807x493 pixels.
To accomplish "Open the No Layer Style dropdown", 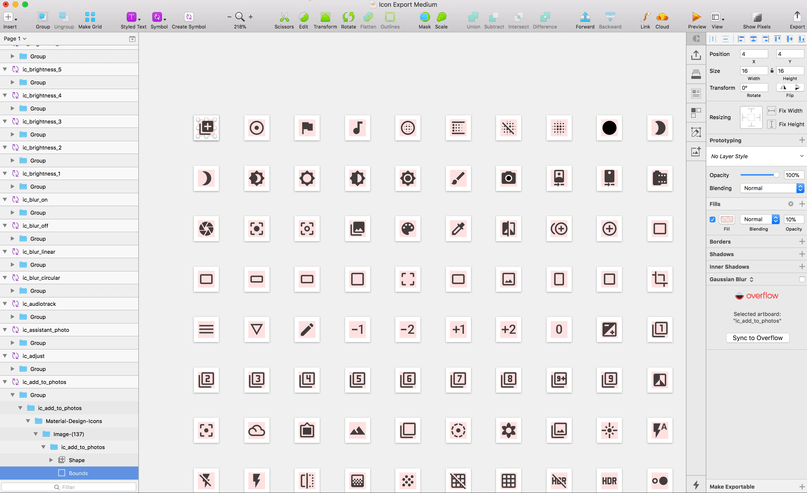I will tap(756, 156).
